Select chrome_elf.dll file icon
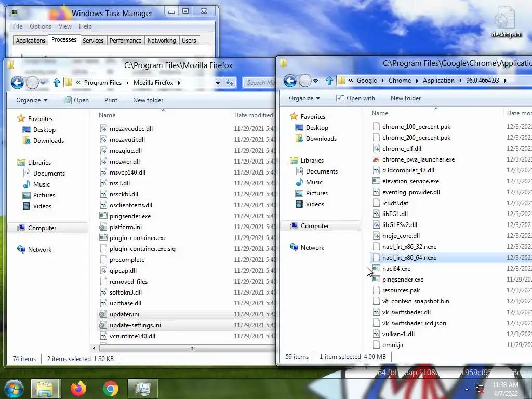Image resolution: width=532 pixels, height=399 pixels. (376, 148)
